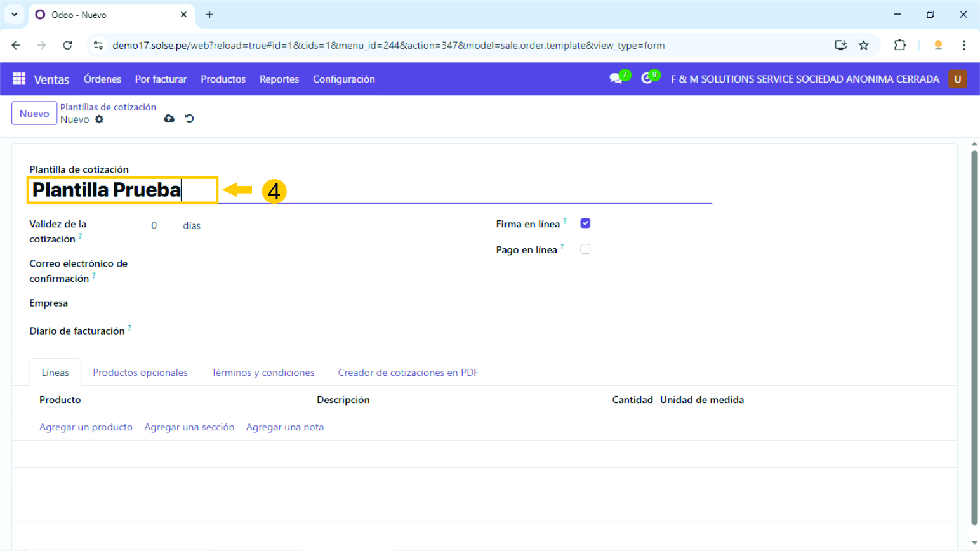This screenshot has height=551, width=980.
Task: Open the activities clock icon
Action: tap(647, 78)
